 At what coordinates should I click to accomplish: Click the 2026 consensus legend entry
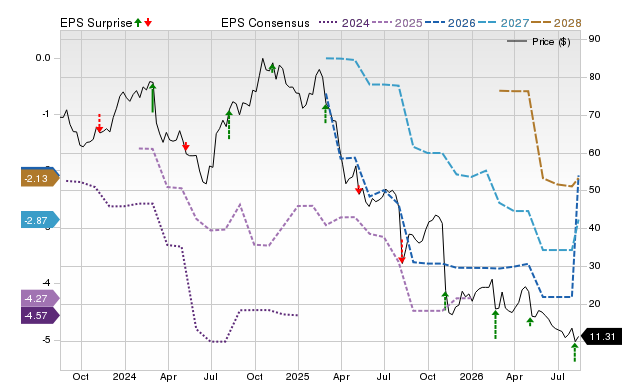pyautogui.click(x=450, y=23)
